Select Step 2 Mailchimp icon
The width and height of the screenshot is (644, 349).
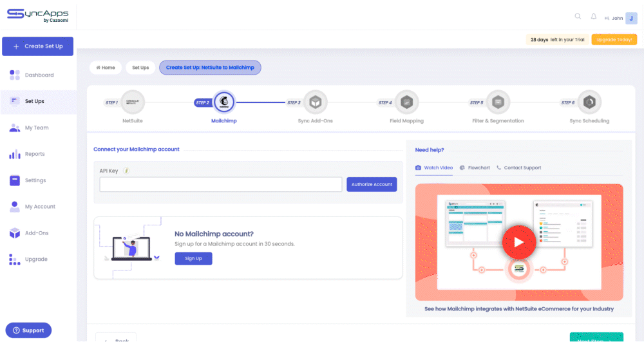click(x=224, y=102)
